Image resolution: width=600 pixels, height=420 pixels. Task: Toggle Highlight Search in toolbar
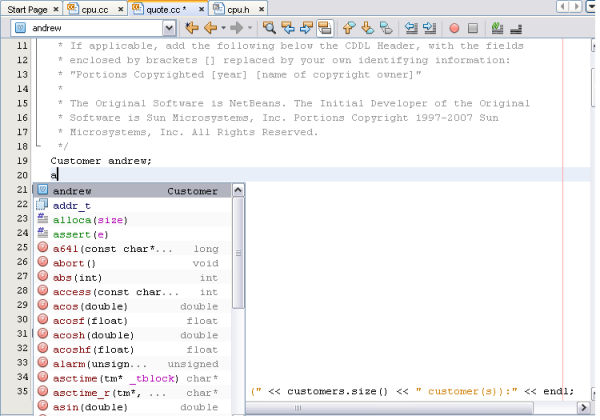[x=326, y=28]
